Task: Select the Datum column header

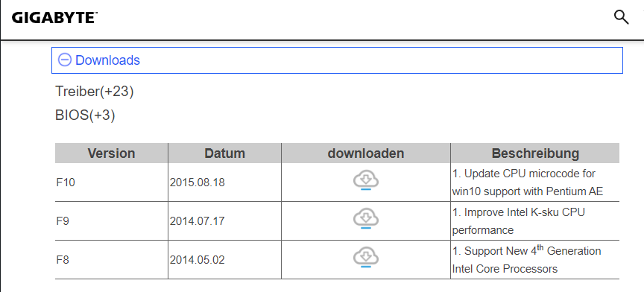Action: pyautogui.click(x=224, y=153)
